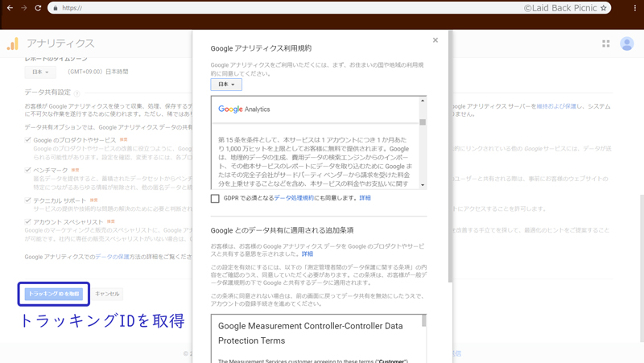Open browser three-dot menu
Screen dimensions: 644x363
pos(635,8)
